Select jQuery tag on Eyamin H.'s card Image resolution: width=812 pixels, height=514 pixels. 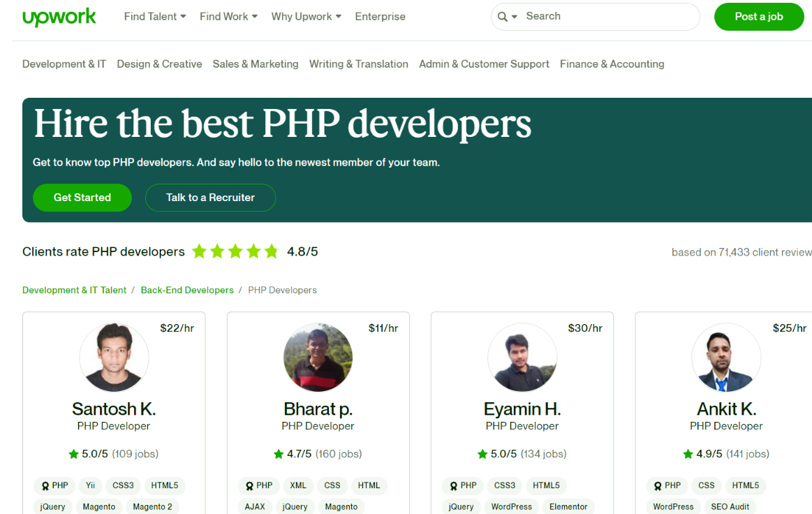pyautogui.click(x=461, y=507)
